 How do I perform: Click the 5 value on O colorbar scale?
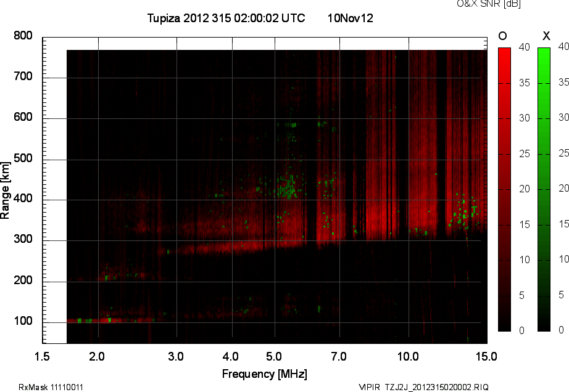coord(522,296)
